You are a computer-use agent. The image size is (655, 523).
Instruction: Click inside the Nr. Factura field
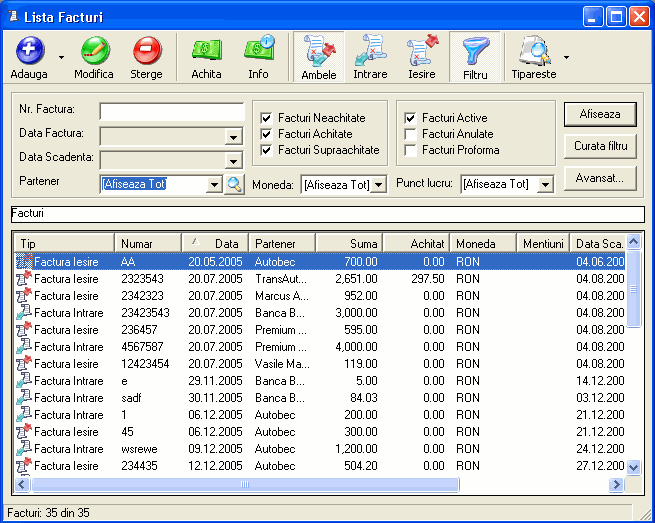click(x=171, y=112)
